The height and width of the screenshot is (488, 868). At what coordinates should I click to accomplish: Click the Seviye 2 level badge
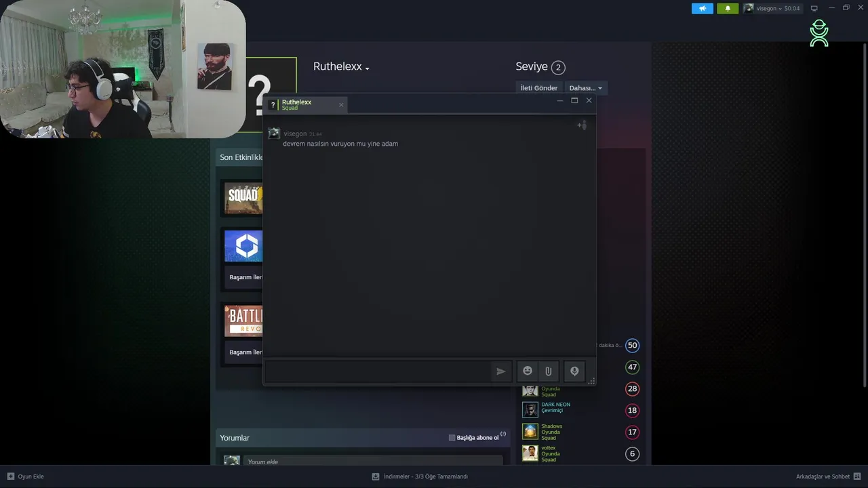[558, 67]
